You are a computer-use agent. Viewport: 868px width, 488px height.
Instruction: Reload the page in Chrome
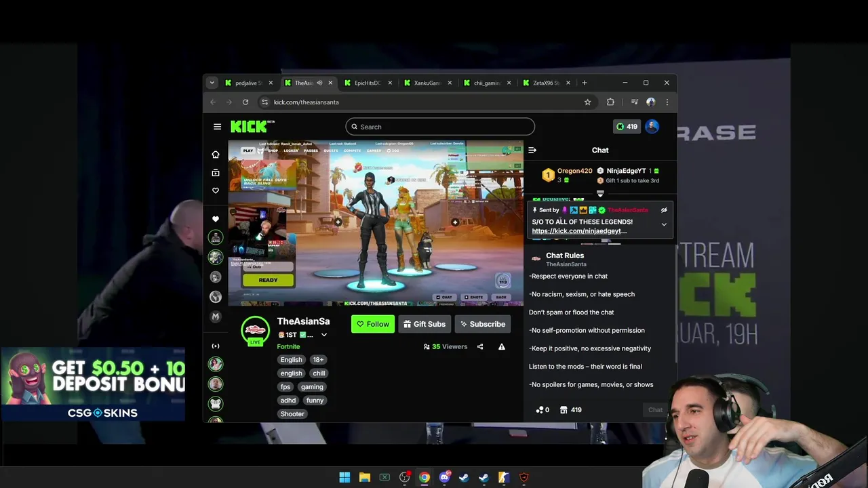[245, 102]
